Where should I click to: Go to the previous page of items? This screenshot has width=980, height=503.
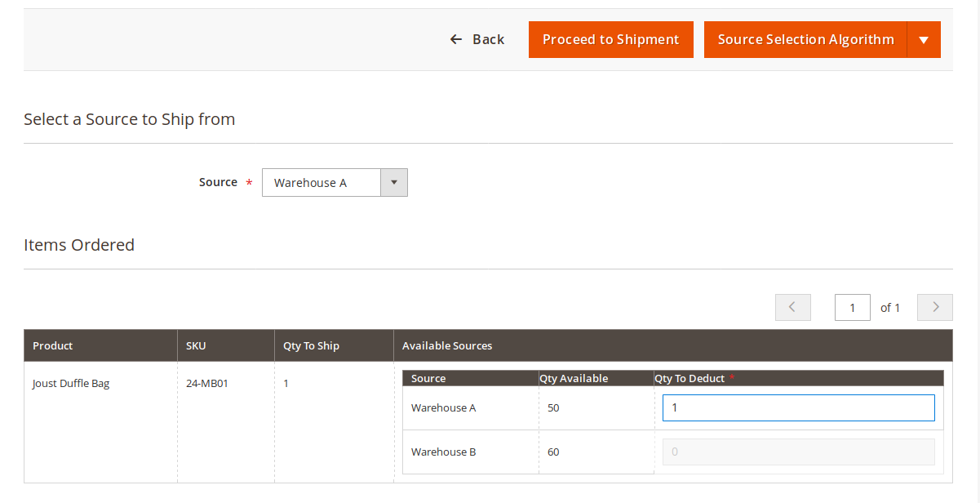[x=793, y=307]
